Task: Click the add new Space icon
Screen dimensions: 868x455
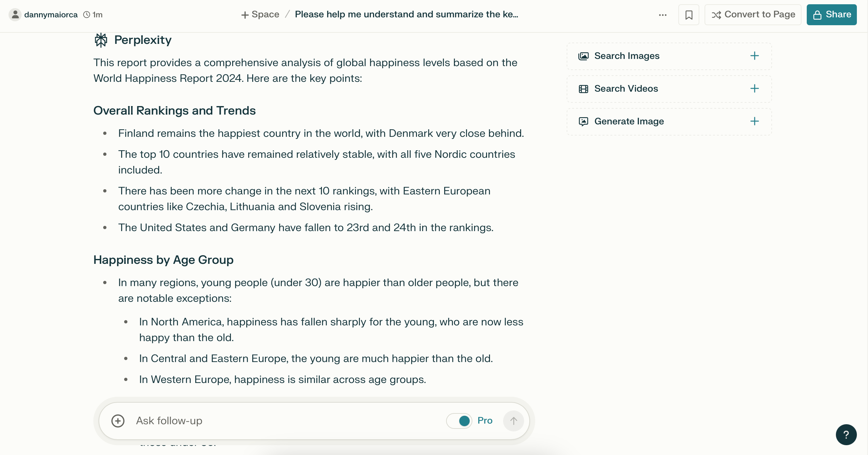Action: click(x=244, y=15)
